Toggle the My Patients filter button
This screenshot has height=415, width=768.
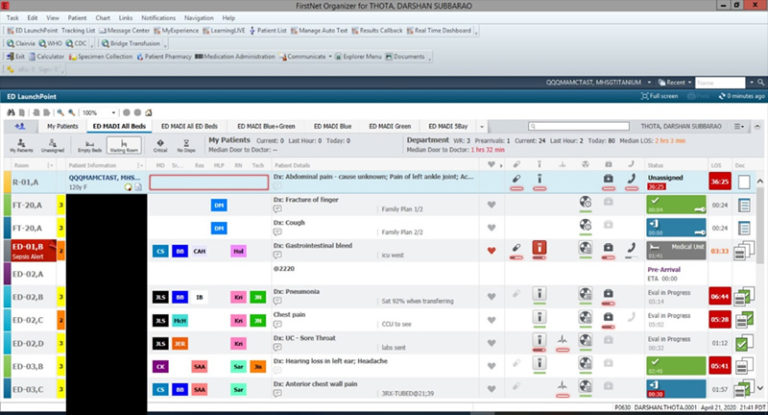[21, 145]
